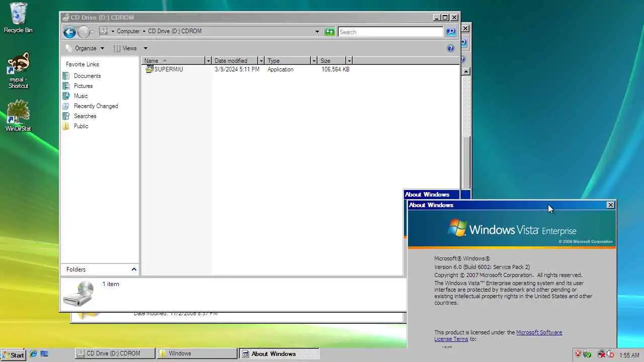
Task: Expand the Folders pane
Action: (x=134, y=269)
